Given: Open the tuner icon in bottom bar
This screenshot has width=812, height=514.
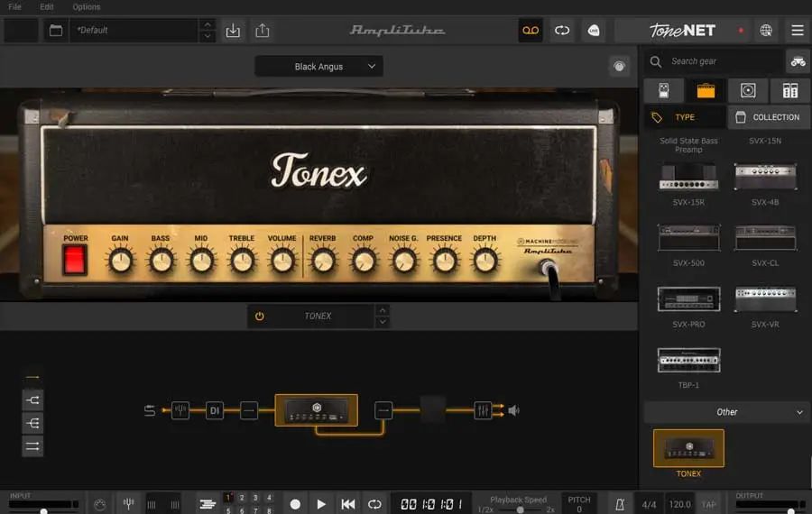Looking at the screenshot, I should [x=128, y=503].
